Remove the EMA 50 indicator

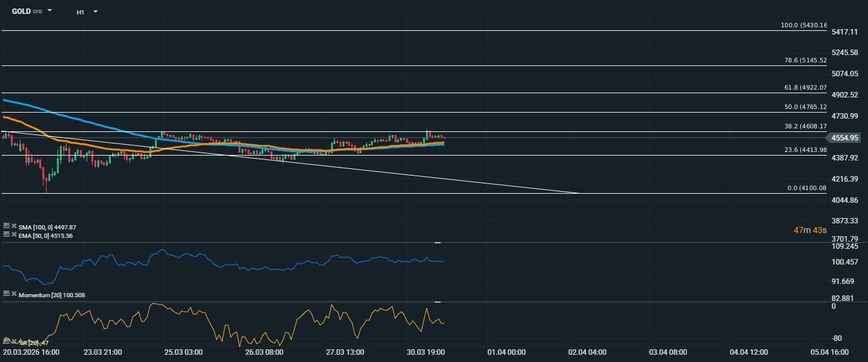click(x=14, y=235)
